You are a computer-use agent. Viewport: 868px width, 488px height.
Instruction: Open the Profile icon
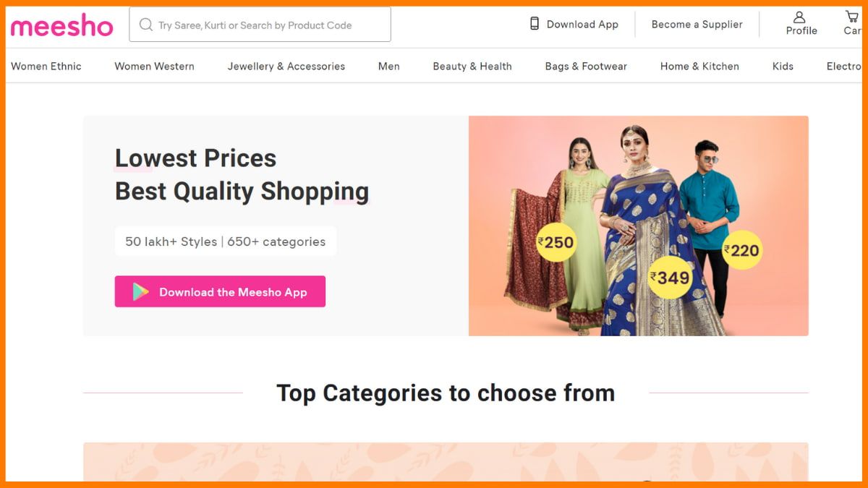click(x=799, y=17)
